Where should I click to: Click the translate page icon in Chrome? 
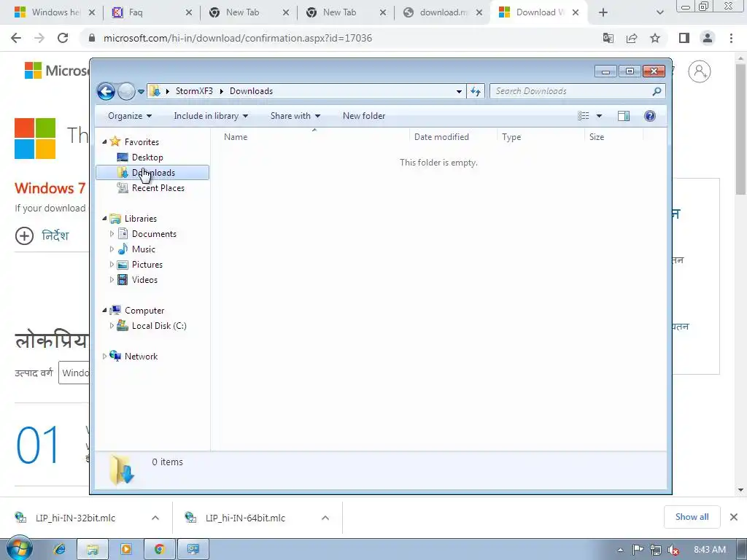608,38
